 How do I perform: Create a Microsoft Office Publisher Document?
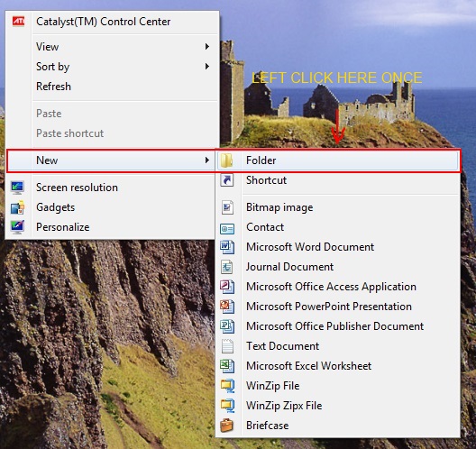click(337, 326)
